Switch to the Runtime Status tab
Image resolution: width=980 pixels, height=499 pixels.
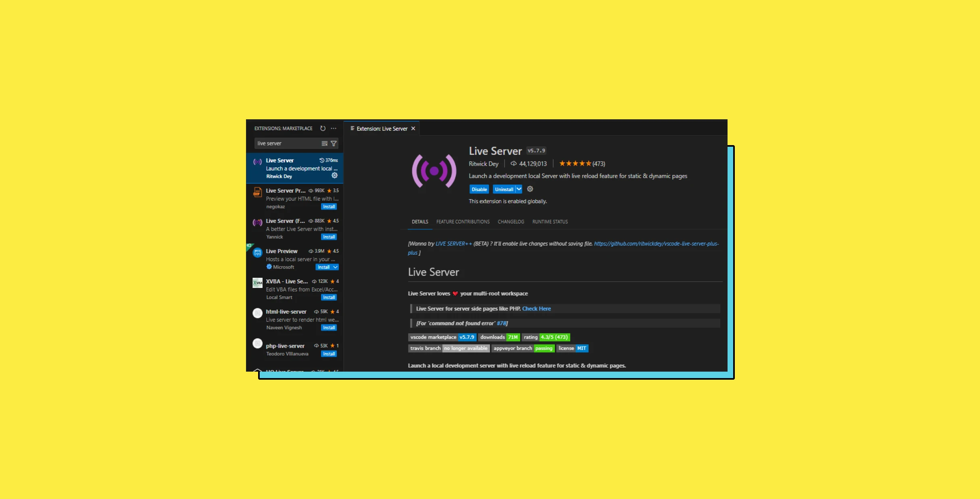pos(550,222)
